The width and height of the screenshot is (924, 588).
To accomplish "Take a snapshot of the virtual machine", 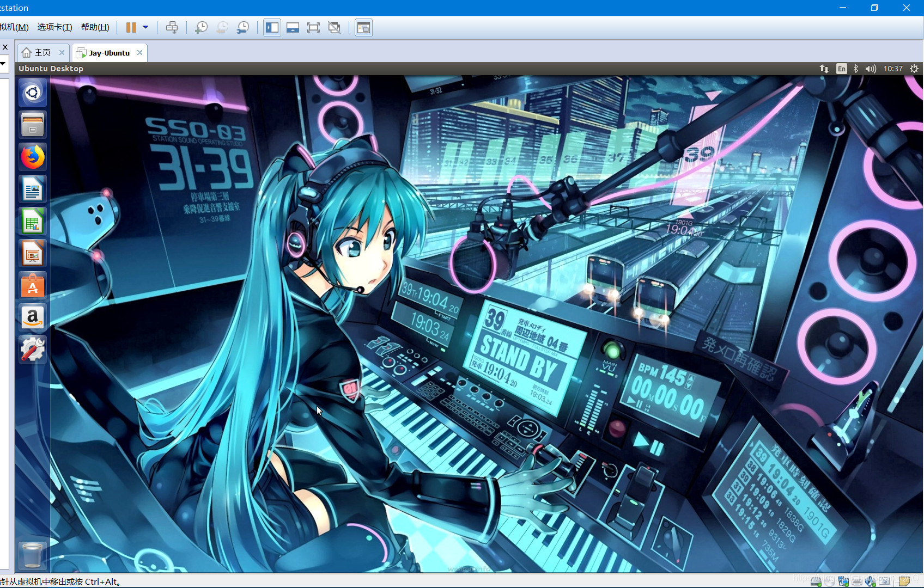I will tap(202, 27).
